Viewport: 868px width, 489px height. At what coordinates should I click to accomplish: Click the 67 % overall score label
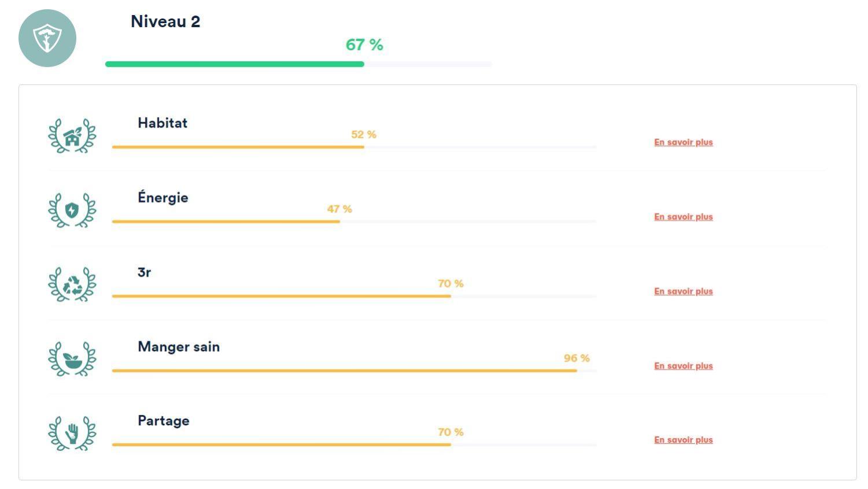(x=364, y=45)
